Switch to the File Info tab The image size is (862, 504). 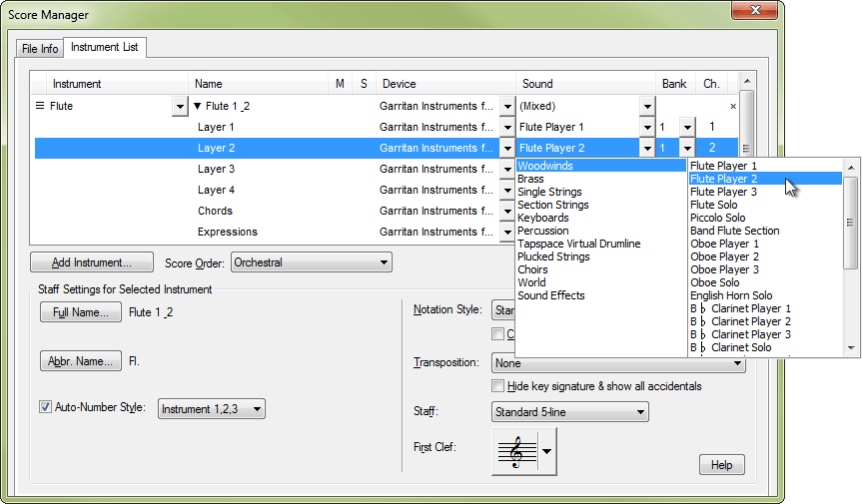point(41,49)
